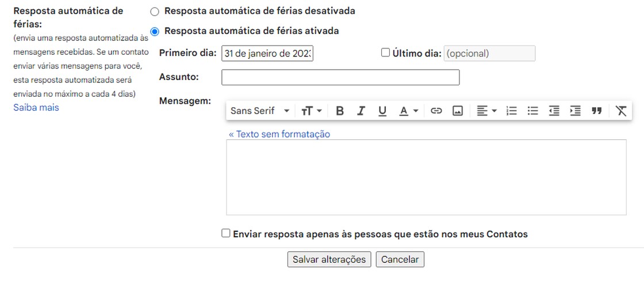This screenshot has width=644, height=288.
Task: Insert an image into the message
Action: pyautogui.click(x=458, y=111)
